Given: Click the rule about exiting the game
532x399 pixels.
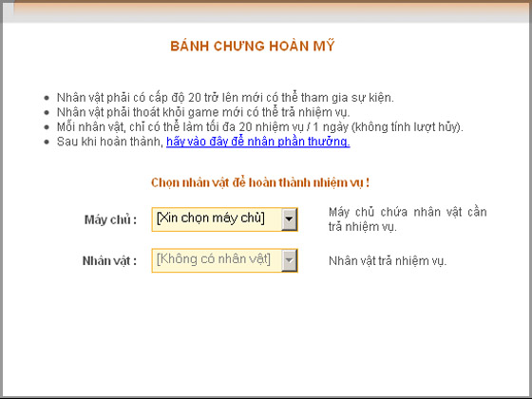Looking at the screenshot, I should coord(203,112).
